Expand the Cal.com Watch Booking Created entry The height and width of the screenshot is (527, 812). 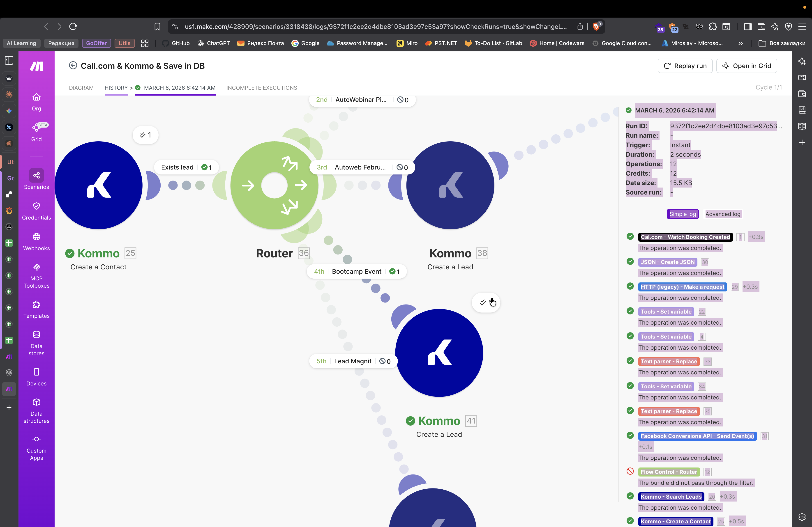tap(685, 237)
